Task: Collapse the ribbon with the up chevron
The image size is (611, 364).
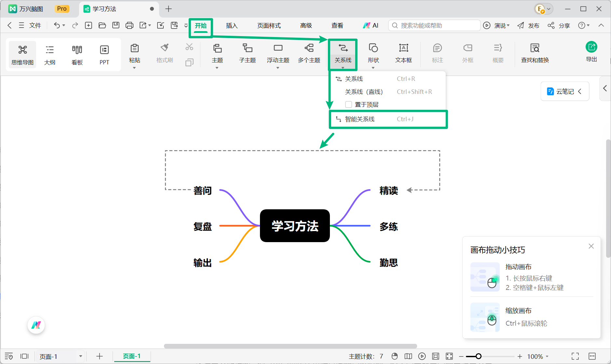Action: [601, 25]
